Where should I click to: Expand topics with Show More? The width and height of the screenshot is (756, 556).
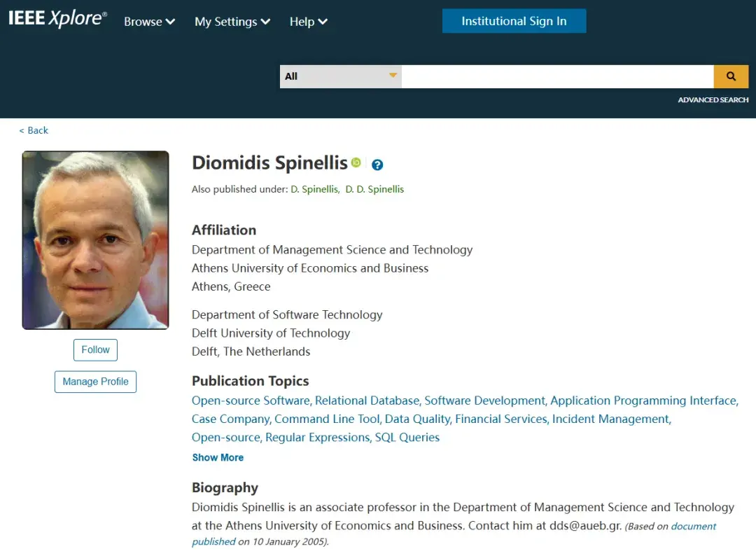[218, 457]
